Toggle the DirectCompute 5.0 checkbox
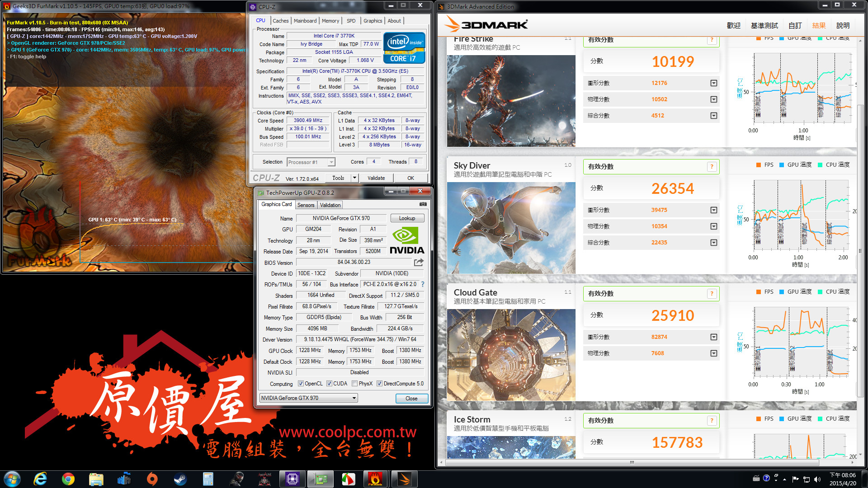 click(x=380, y=384)
